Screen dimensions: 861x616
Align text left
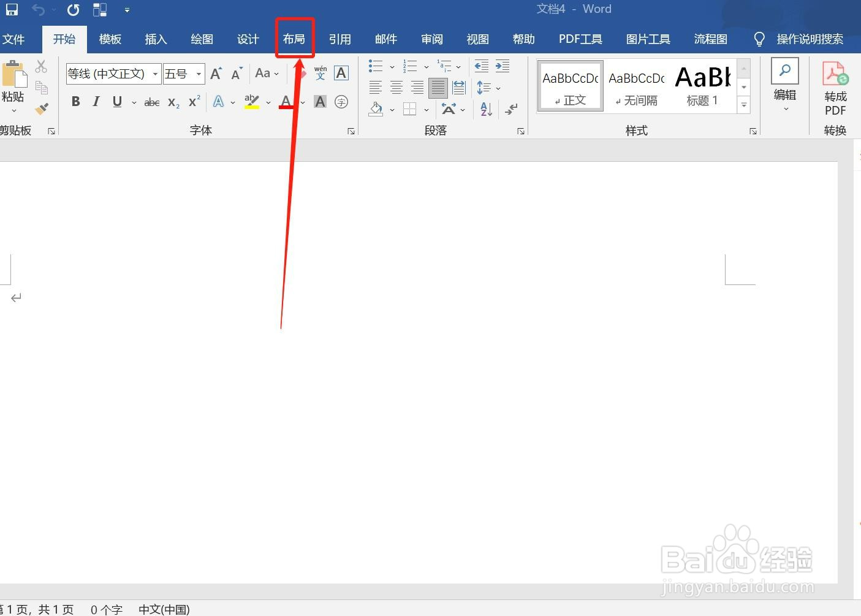pos(376,88)
